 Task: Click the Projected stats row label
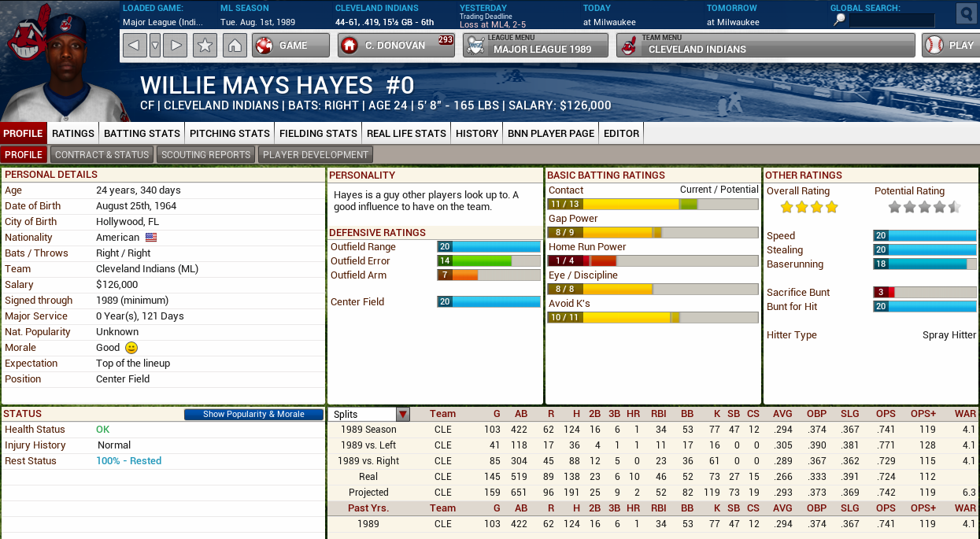368,493
